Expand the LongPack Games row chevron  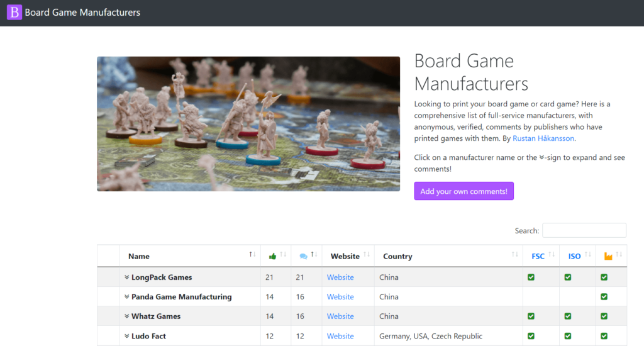point(126,277)
